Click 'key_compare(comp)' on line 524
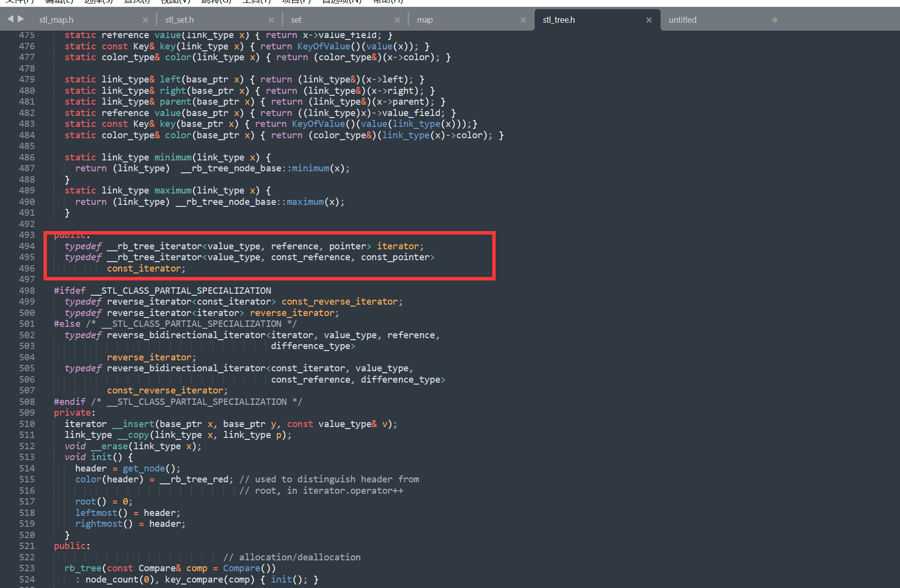 click(210, 580)
